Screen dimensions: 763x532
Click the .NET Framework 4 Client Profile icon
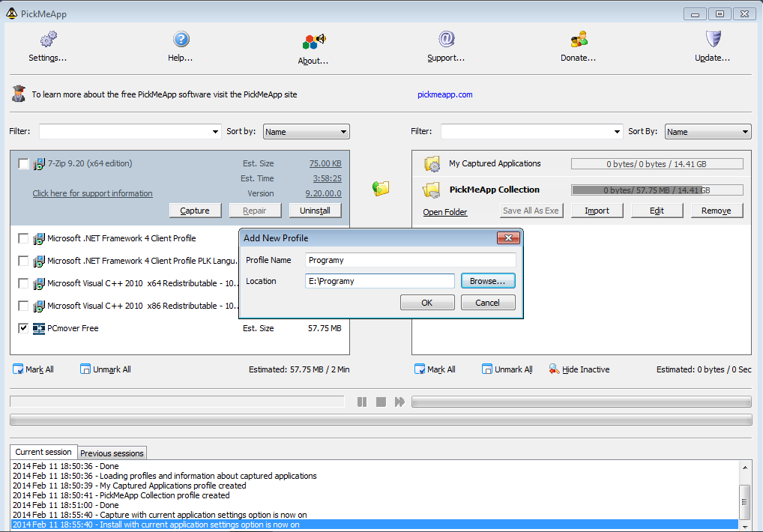[x=39, y=239]
